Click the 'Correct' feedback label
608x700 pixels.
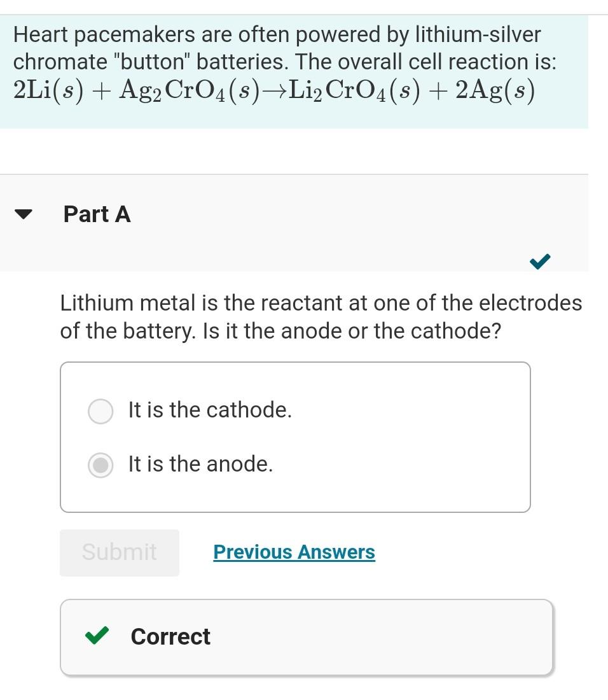(x=170, y=636)
